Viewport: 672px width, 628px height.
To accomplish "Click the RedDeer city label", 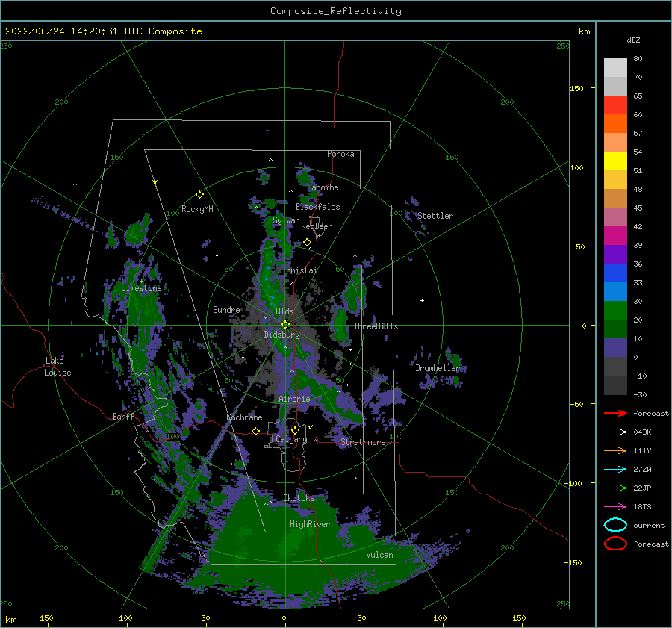I will click(x=317, y=226).
